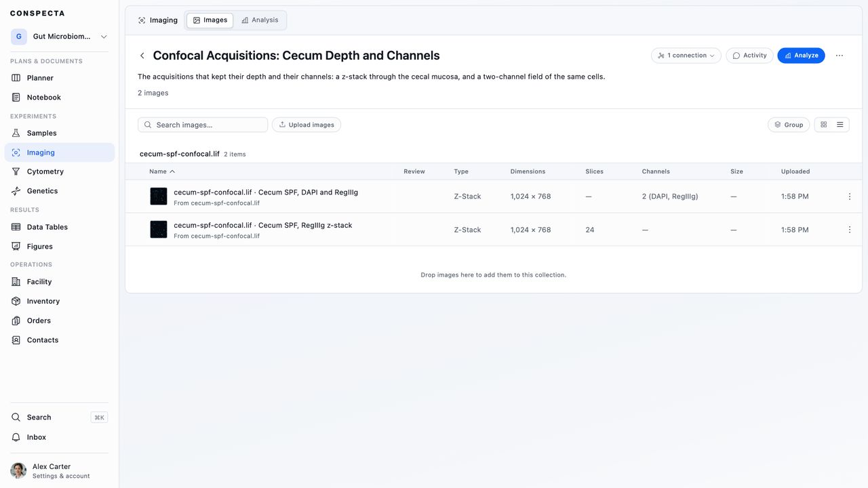Image resolution: width=868 pixels, height=488 pixels.
Task: Click the "cecum-spf-confocal.lif" group heading
Action: click(180, 154)
